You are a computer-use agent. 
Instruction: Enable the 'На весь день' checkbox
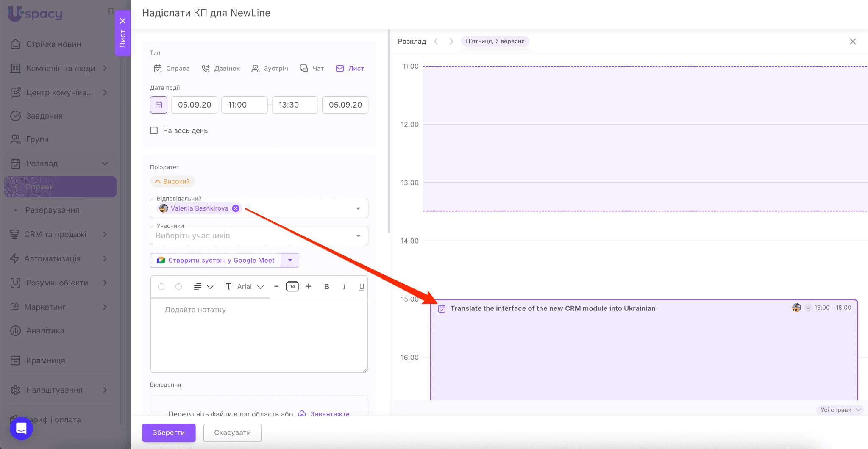(x=154, y=131)
